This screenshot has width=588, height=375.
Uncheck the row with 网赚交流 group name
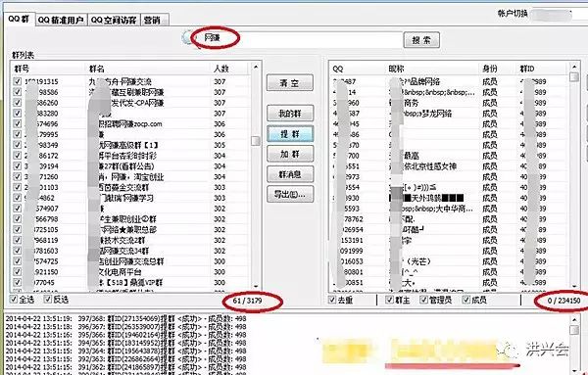coord(18,81)
